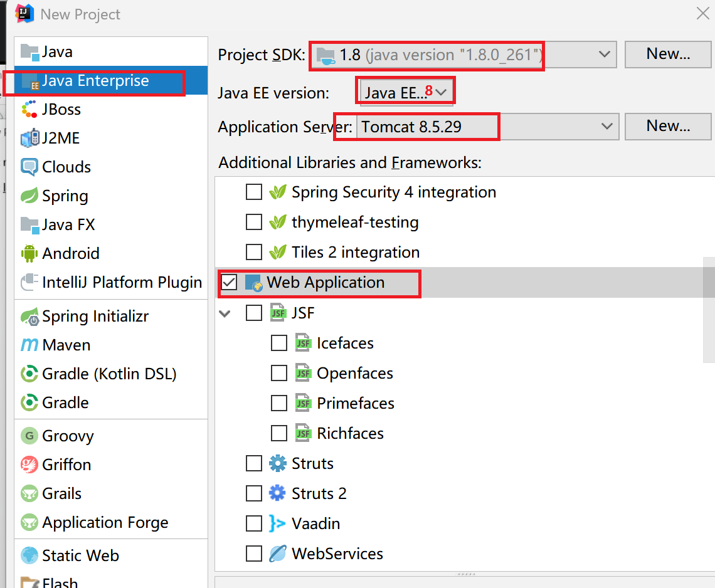715x588 pixels.
Task: Click the JSF framework icon
Action: click(278, 313)
